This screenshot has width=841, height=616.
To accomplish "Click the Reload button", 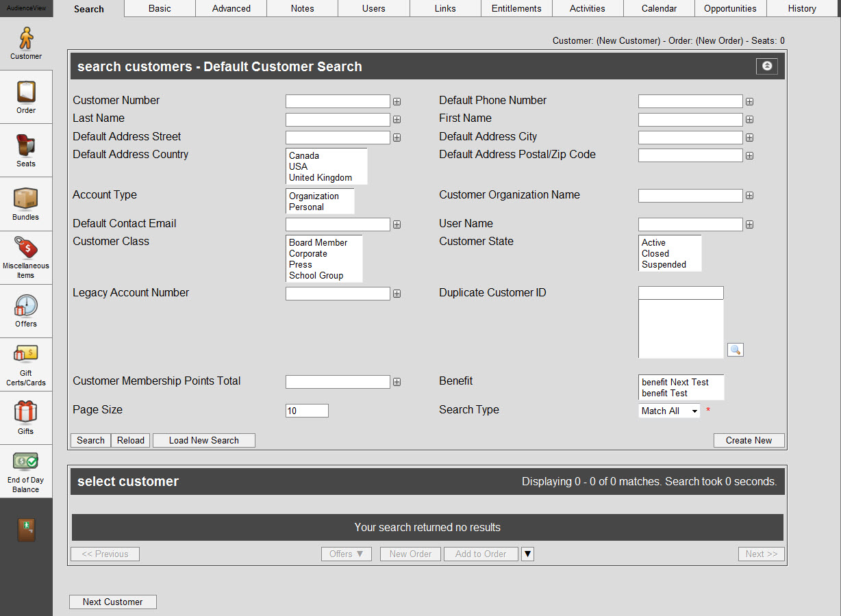I will point(131,440).
